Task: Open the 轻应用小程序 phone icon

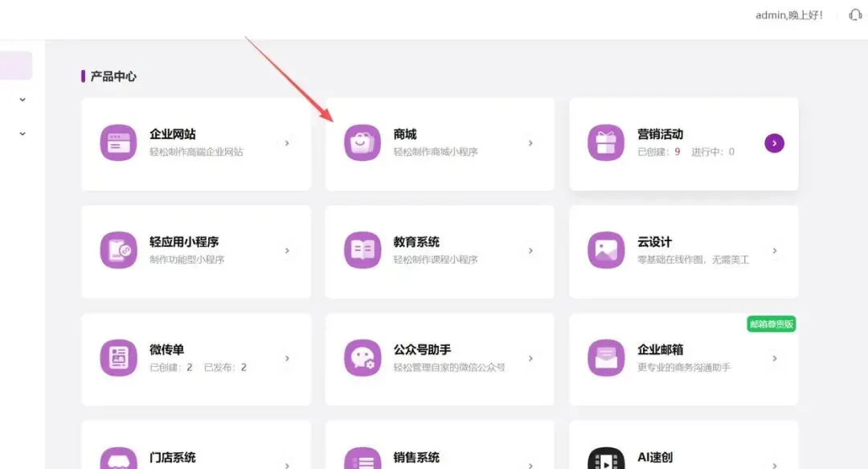Action: coord(118,250)
